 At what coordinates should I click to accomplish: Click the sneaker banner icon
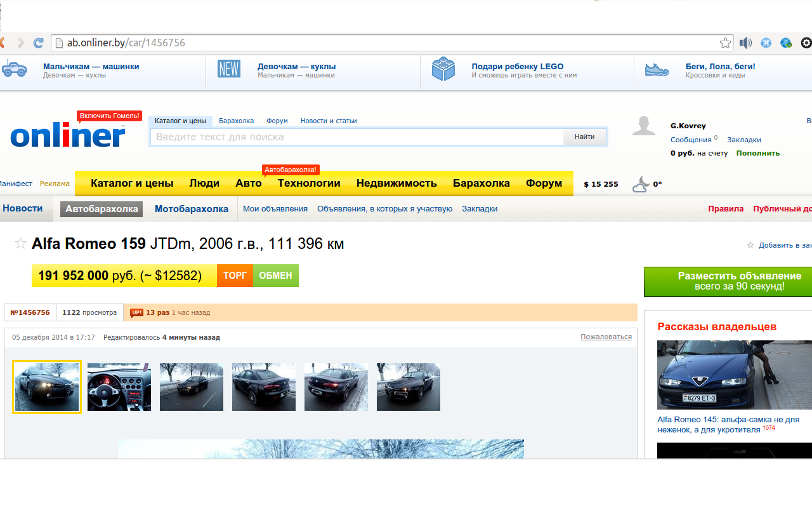[x=657, y=69]
